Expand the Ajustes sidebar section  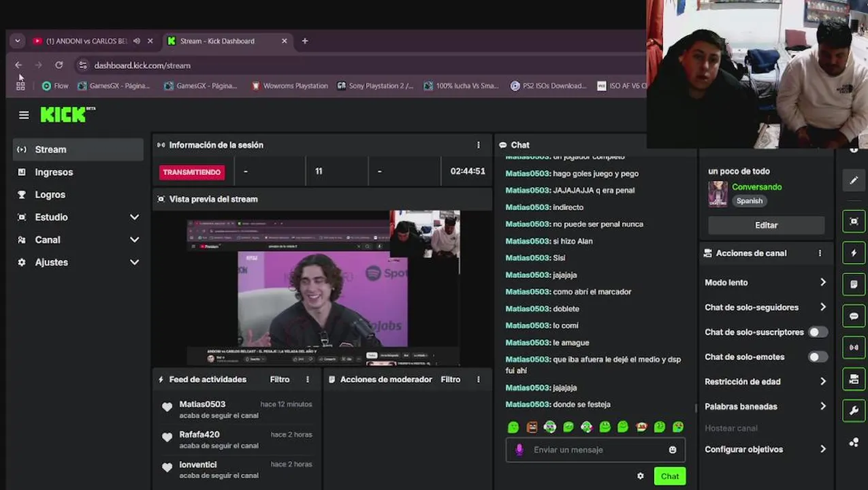point(135,262)
